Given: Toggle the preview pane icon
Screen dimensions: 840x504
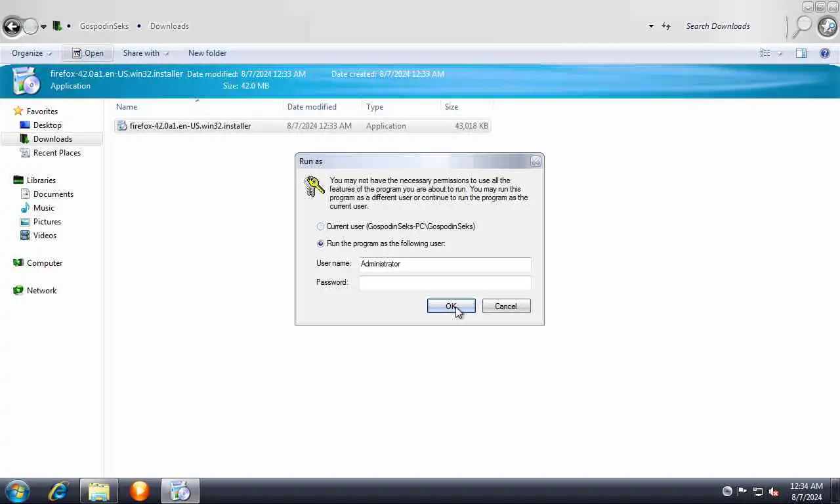Looking at the screenshot, I should 801,53.
